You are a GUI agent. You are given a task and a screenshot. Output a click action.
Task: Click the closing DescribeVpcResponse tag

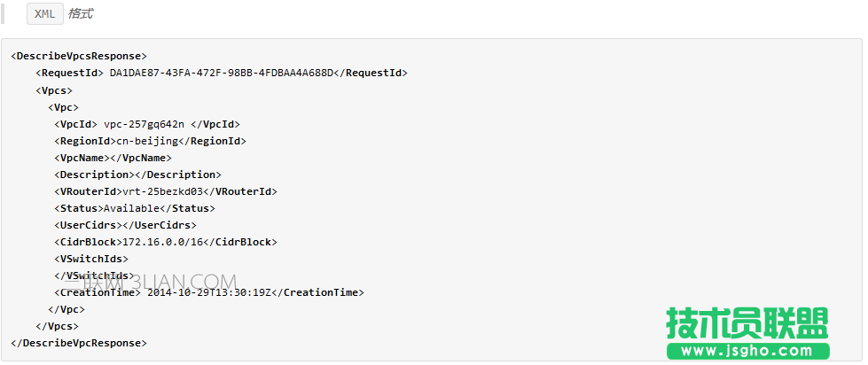pyautogui.click(x=79, y=343)
